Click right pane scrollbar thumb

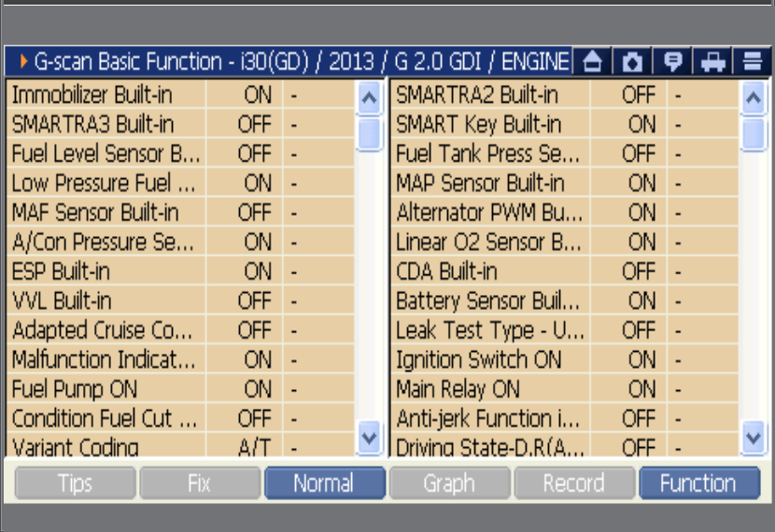pyautogui.click(x=754, y=133)
